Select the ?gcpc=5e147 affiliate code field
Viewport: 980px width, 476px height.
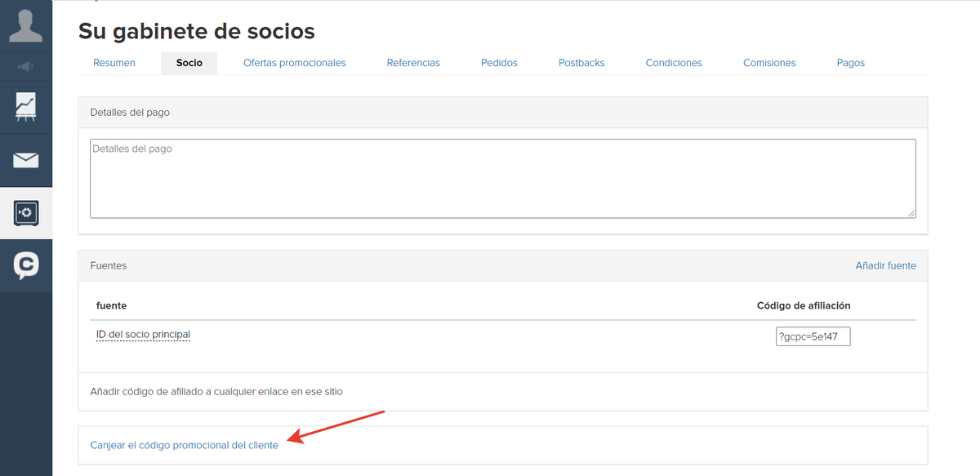click(x=813, y=336)
